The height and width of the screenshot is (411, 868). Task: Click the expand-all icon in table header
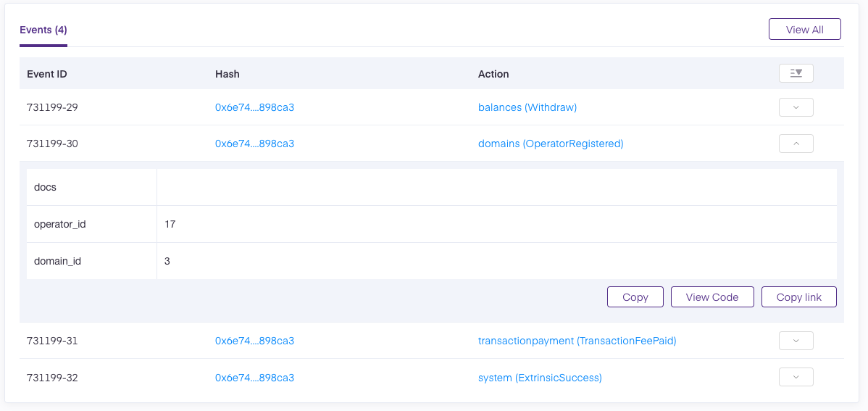(796, 73)
